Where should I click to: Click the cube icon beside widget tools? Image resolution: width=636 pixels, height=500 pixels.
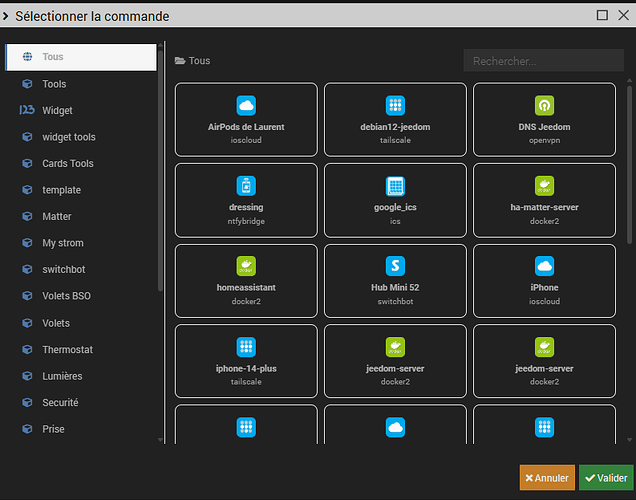pyautogui.click(x=27, y=137)
